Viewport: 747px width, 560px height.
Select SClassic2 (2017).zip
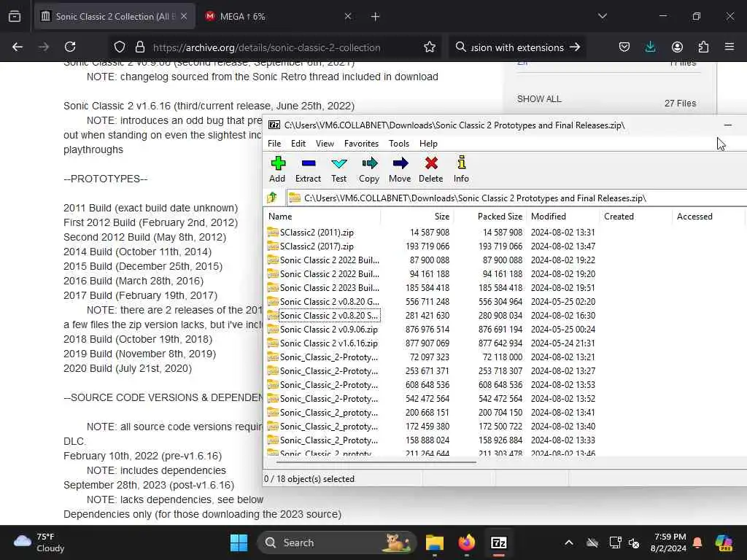[x=317, y=246]
